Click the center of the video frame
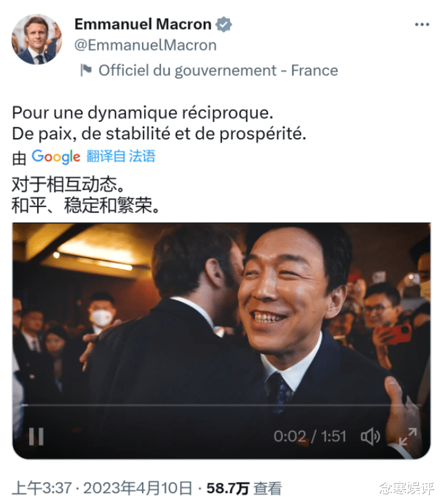The image size is (441, 504). (221, 341)
